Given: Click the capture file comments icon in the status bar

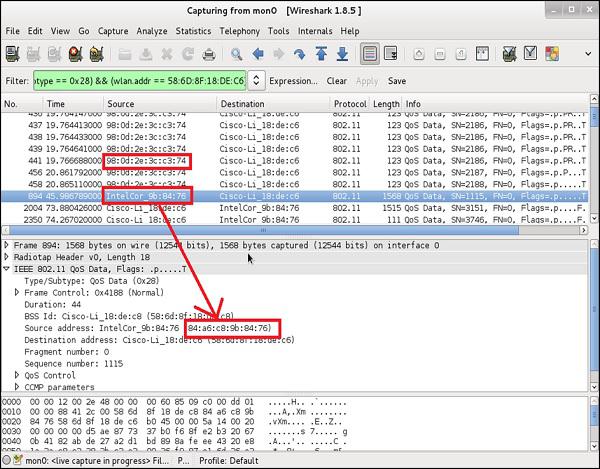Looking at the screenshot, I should point(17,460).
